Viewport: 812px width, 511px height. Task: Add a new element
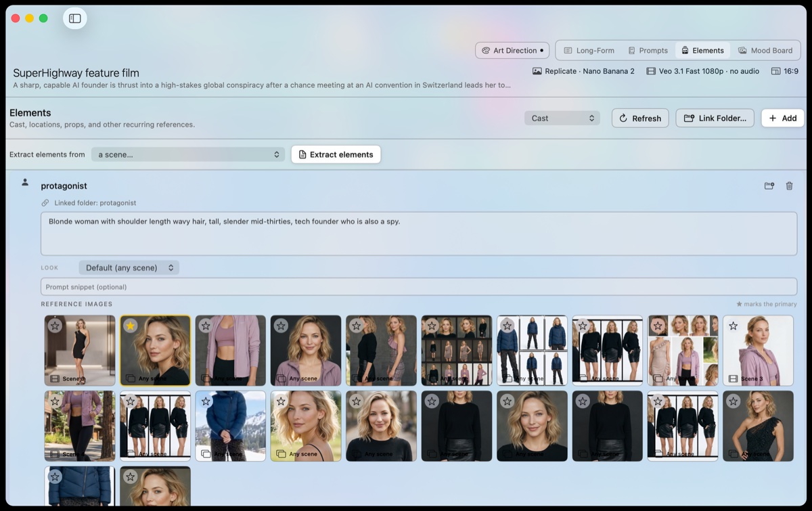(x=783, y=118)
